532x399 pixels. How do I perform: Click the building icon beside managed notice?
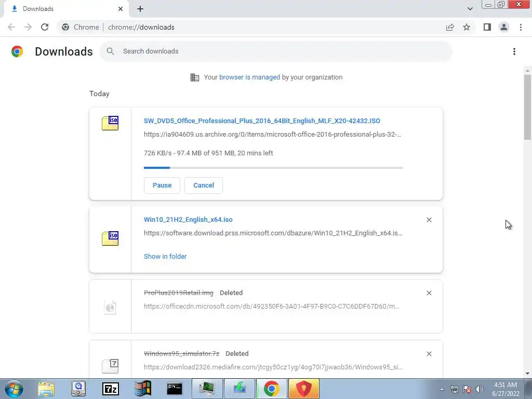point(195,77)
